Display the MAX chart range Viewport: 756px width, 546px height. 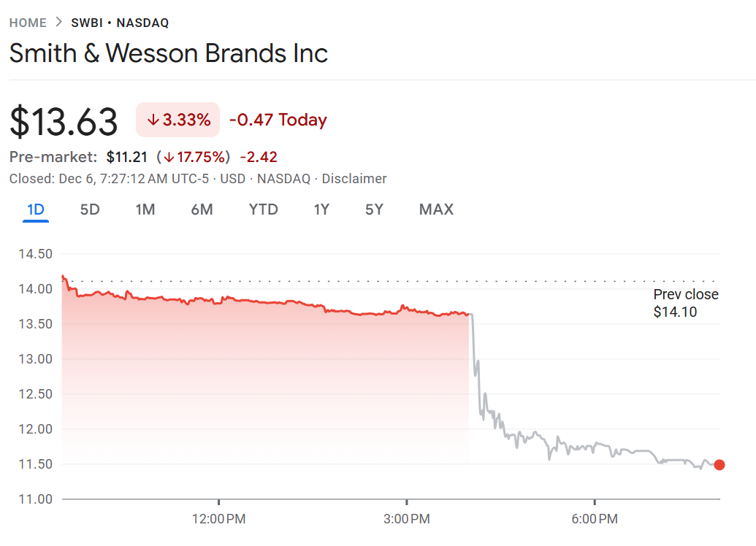pos(436,209)
